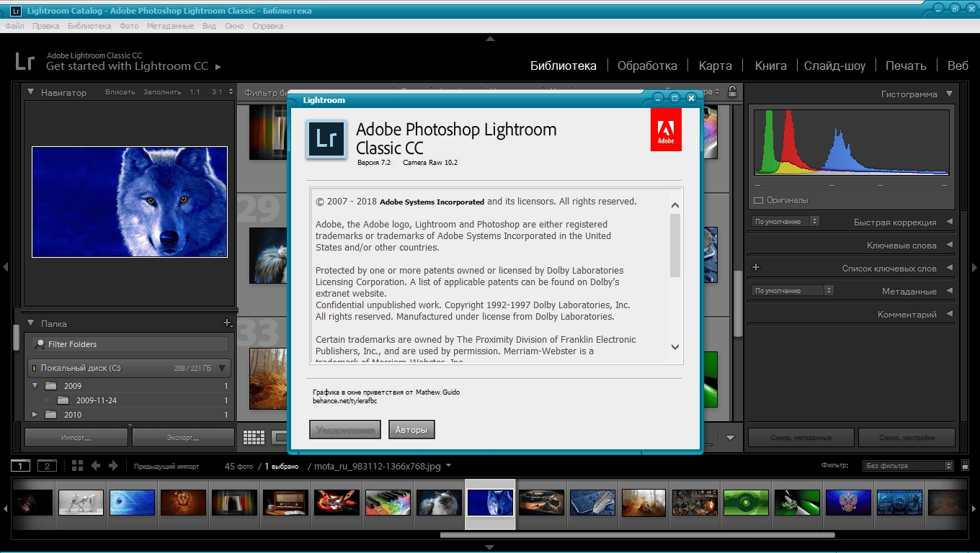Open the toolbar content dropdown arrow
Viewport: 980px width, 553px height.
click(730, 437)
